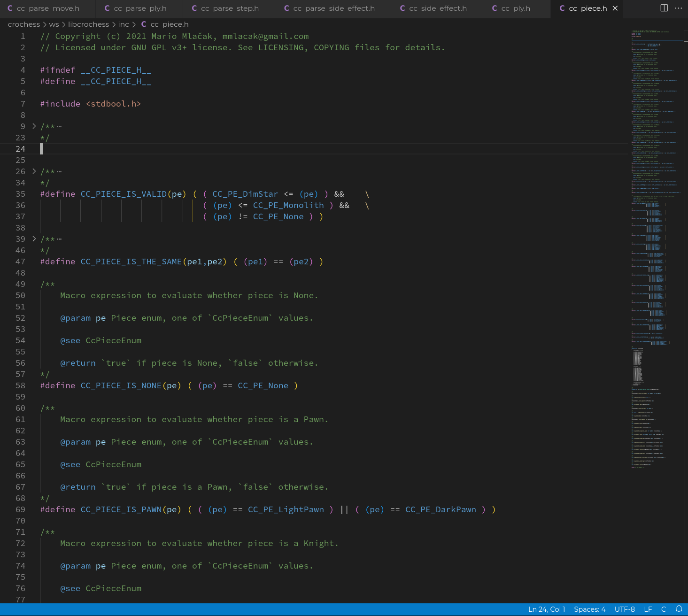
Task: Switch to the cc_parse_side_effect.h tab
Action: click(x=333, y=8)
